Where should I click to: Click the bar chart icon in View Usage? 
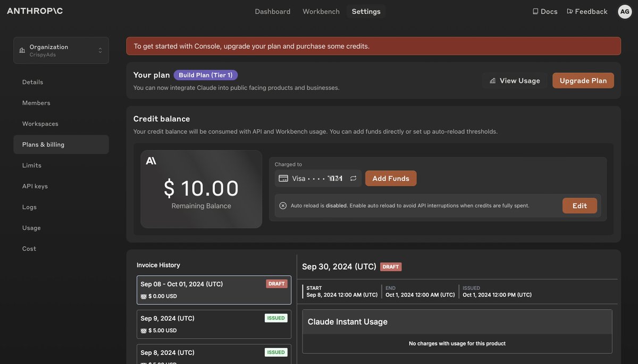[493, 81]
